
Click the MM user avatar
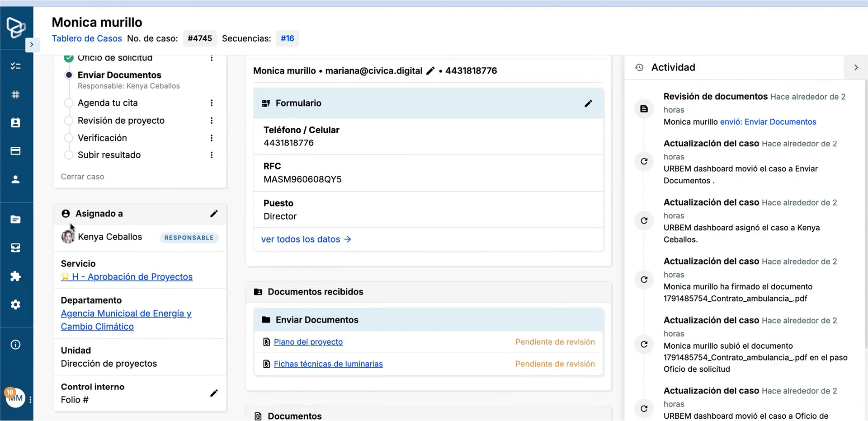point(15,398)
